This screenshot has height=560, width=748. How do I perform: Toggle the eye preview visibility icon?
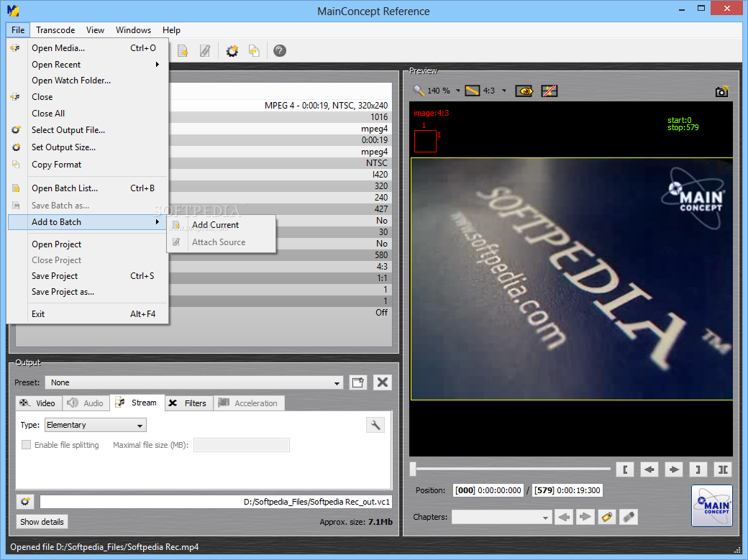click(524, 91)
